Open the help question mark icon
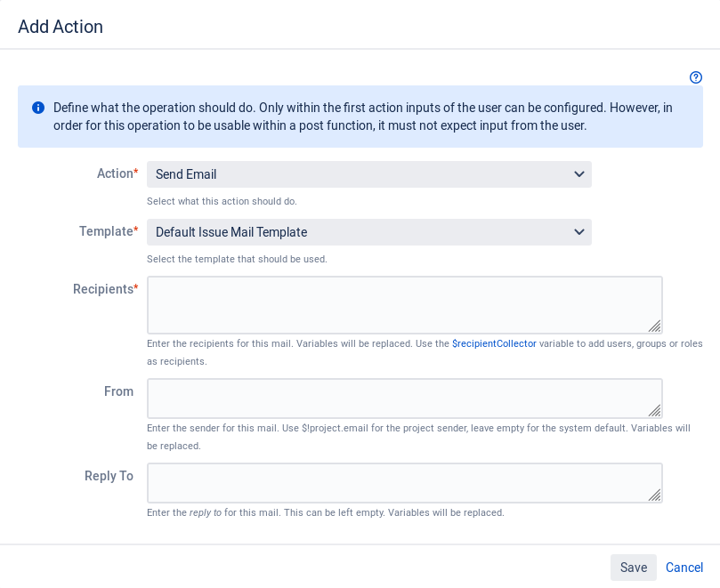This screenshot has width=720, height=588. (x=696, y=77)
